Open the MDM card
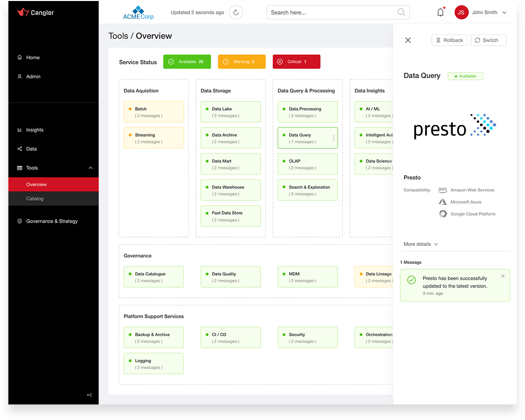 [308, 277]
